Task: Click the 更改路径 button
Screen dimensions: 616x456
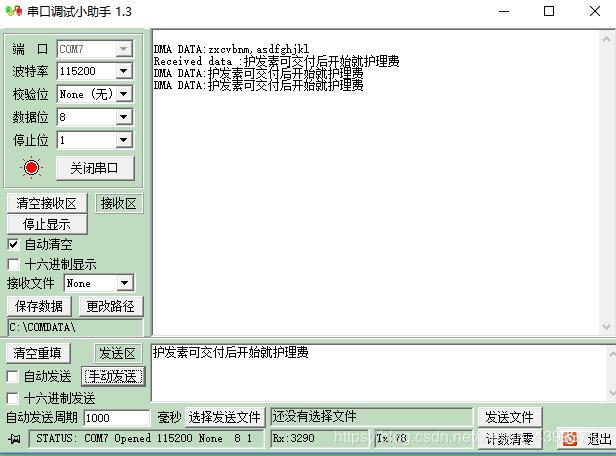Action: pos(111,306)
